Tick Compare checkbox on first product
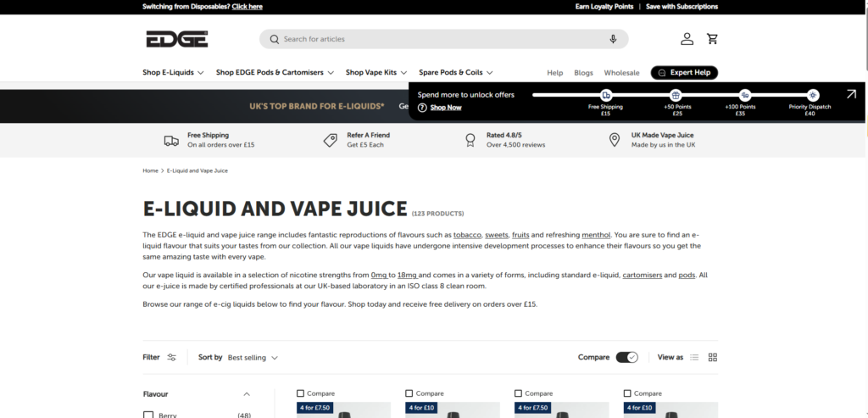Screen dimensions: 868x418 [300, 393]
